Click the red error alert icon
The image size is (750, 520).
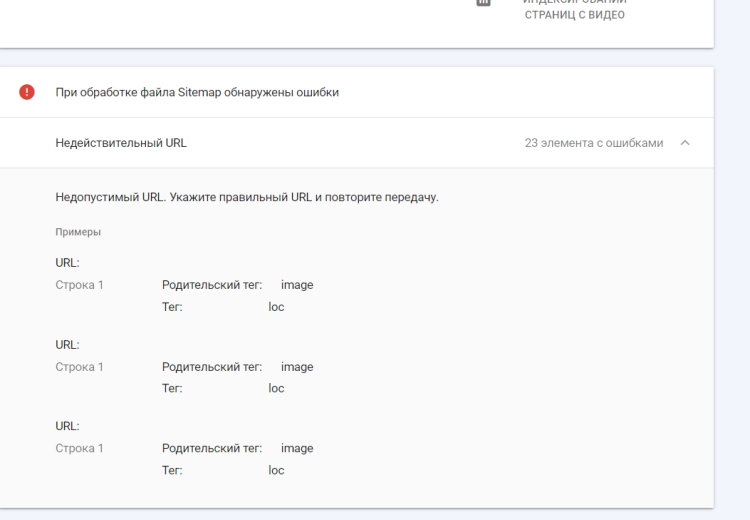[x=27, y=92]
